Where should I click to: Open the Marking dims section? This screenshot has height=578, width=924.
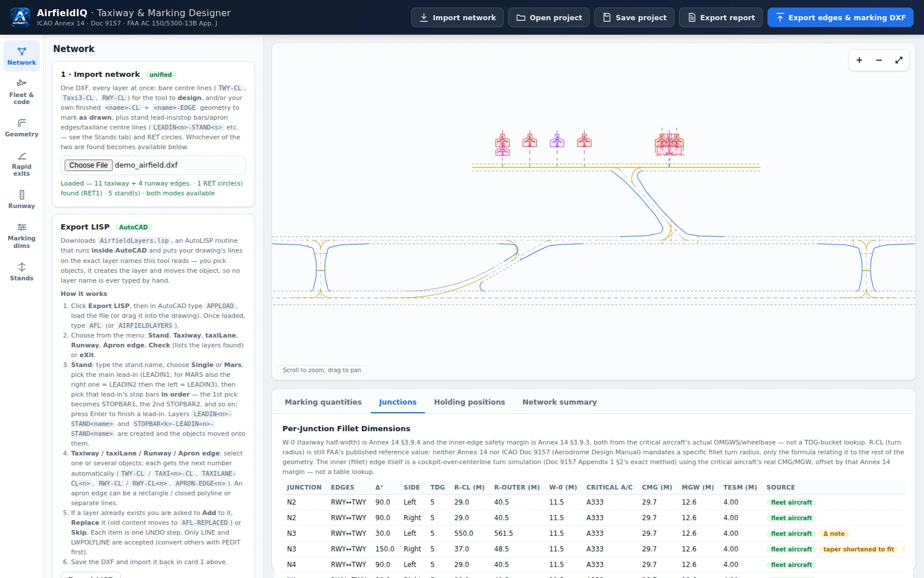(21, 235)
